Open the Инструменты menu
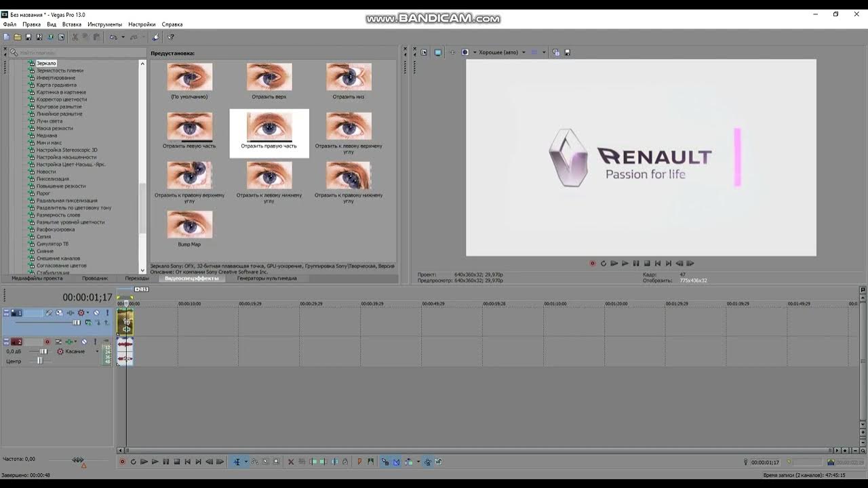 click(x=104, y=24)
